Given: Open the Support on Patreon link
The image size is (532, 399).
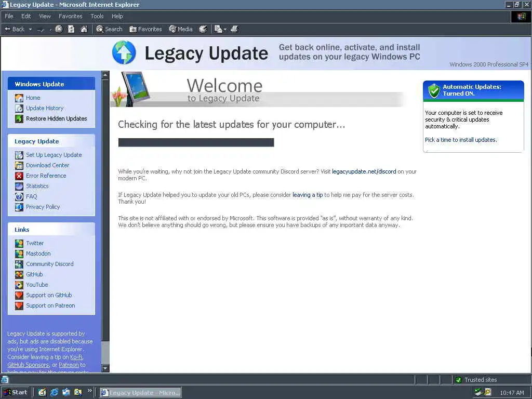Looking at the screenshot, I should (x=50, y=305).
